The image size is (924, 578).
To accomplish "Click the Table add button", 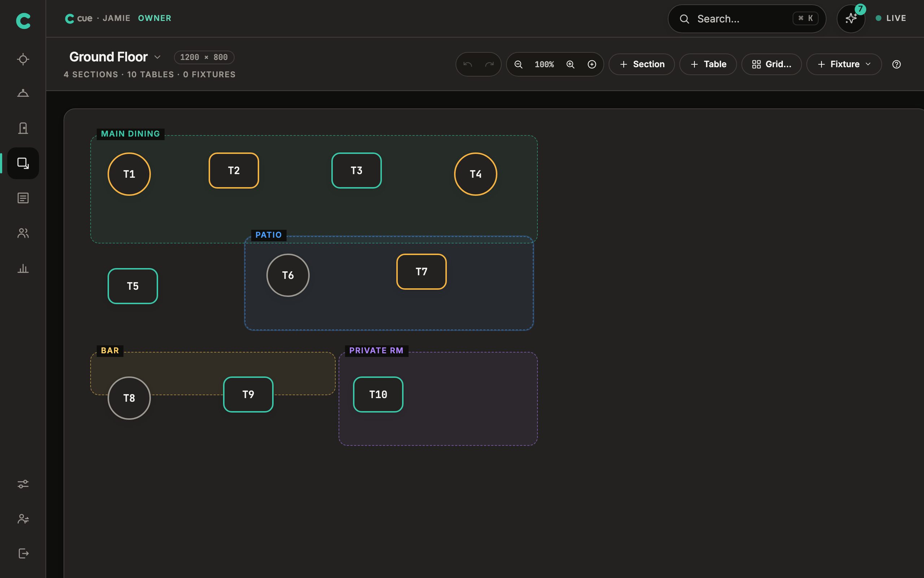I will (708, 64).
